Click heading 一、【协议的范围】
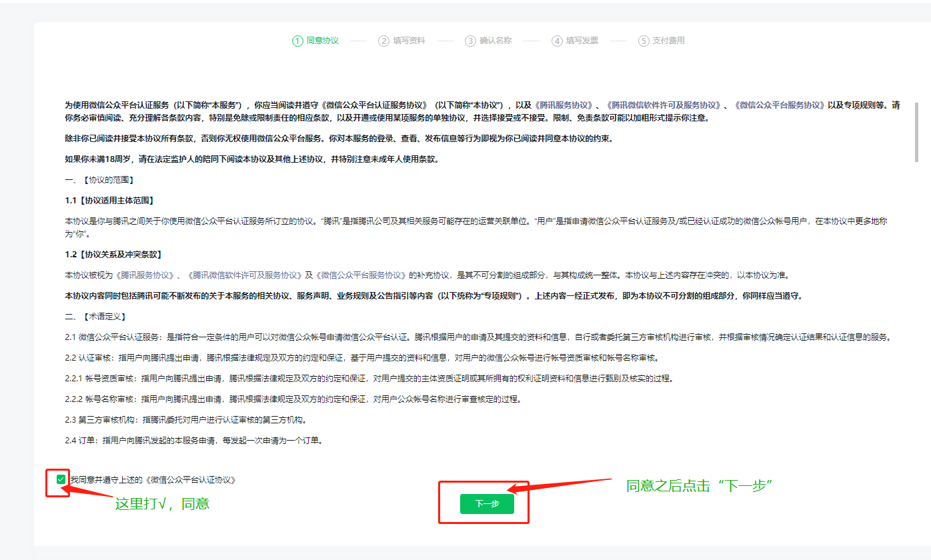This screenshot has width=931, height=560. pos(101,180)
